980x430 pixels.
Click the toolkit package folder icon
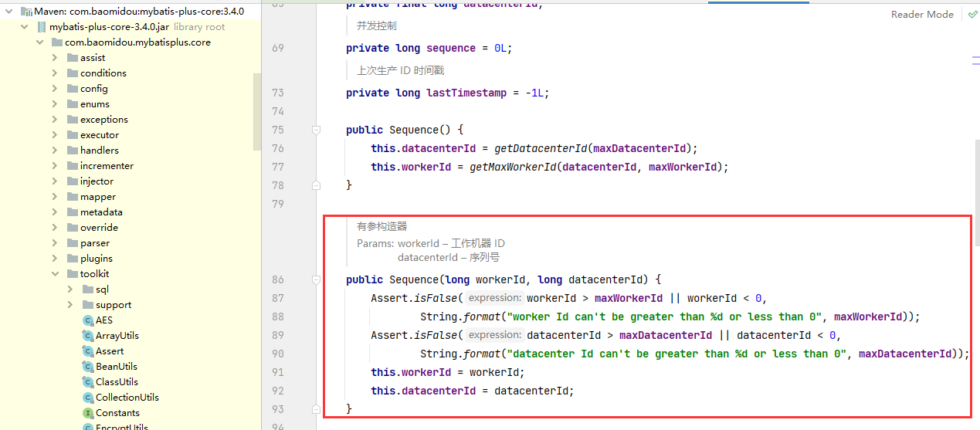point(72,274)
